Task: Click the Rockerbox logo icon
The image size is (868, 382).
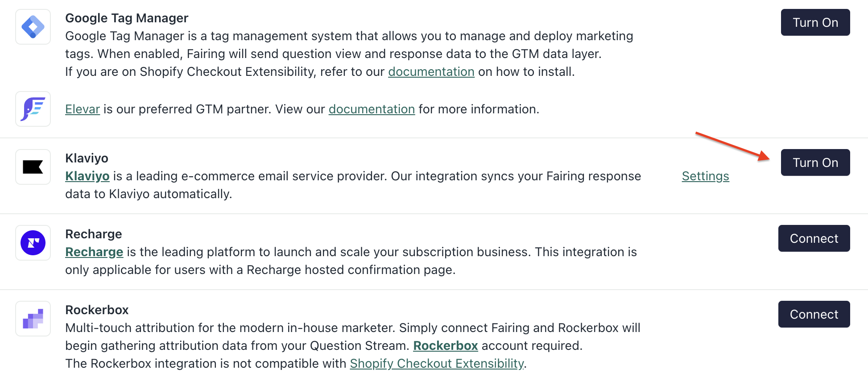Action: [33, 319]
